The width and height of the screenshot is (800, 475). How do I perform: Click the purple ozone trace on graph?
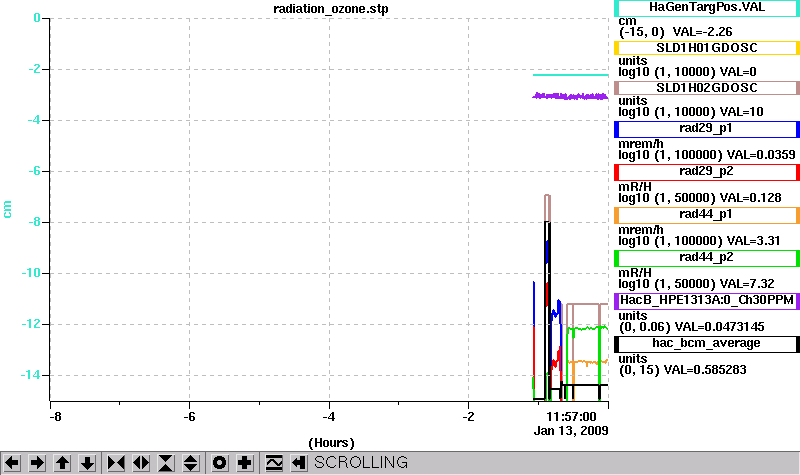pyautogui.click(x=570, y=96)
